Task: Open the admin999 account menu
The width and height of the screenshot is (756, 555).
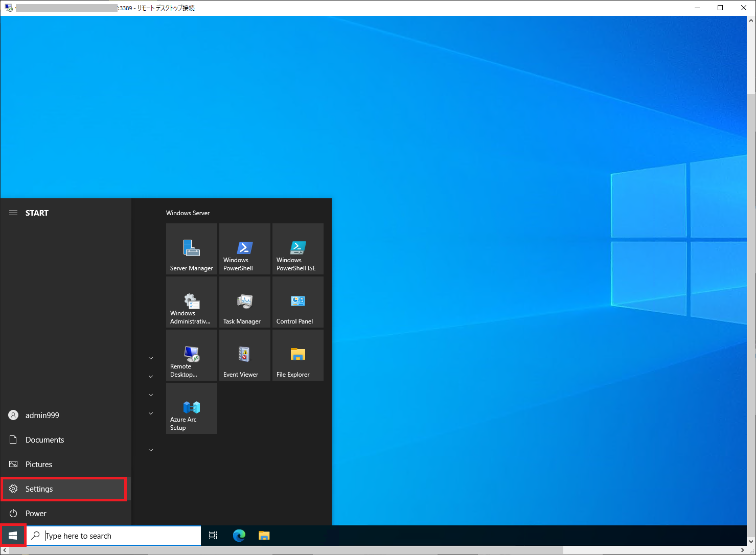Action: point(65,415)
